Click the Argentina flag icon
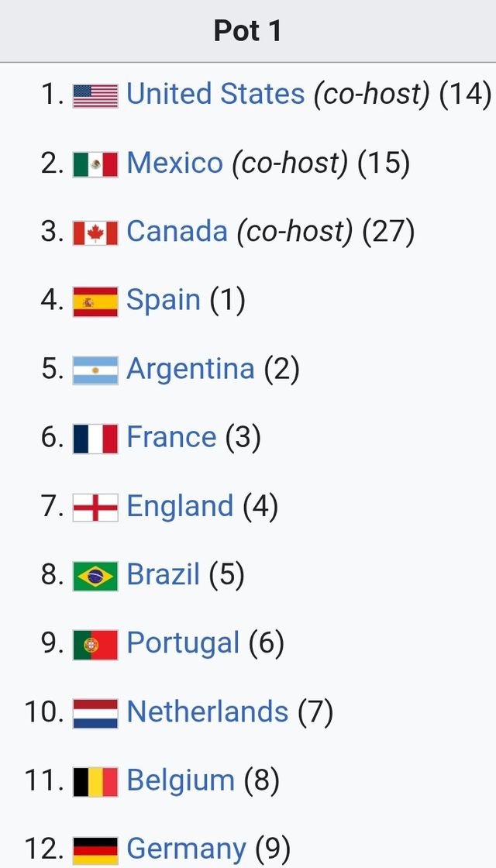496x868 pixels. 95,370
